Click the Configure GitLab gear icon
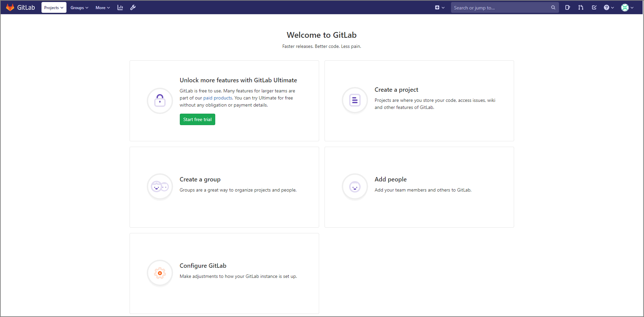 pos(160,273)
